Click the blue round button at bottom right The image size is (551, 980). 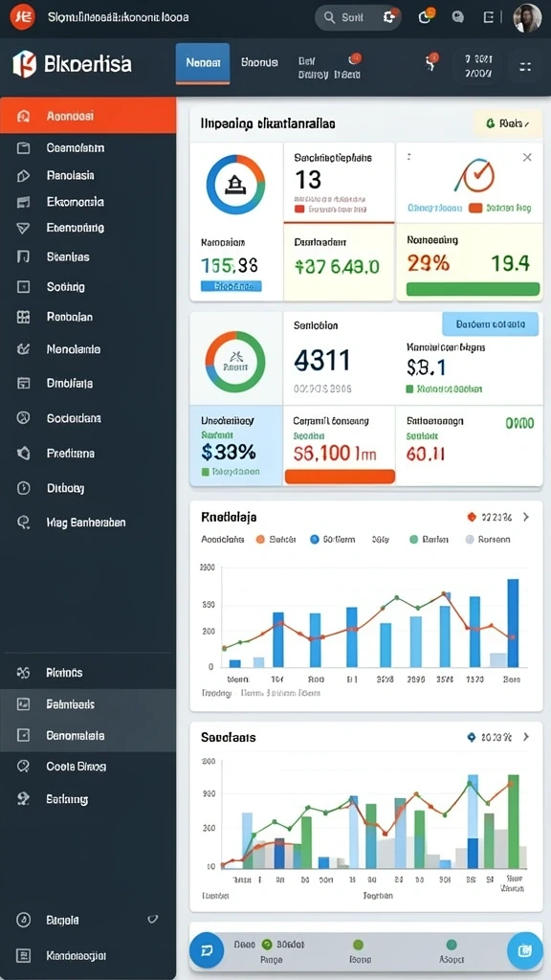coord(525,950)
